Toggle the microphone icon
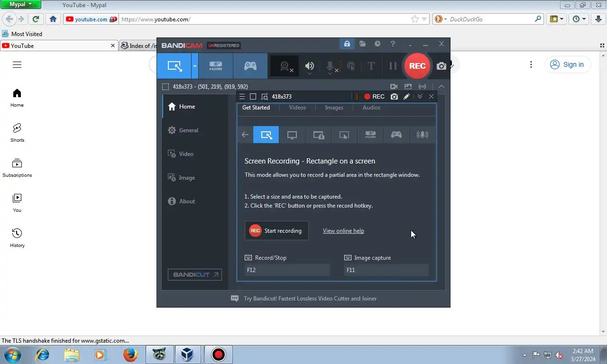This screenshot has height=364, width=607. coord(331,66)
